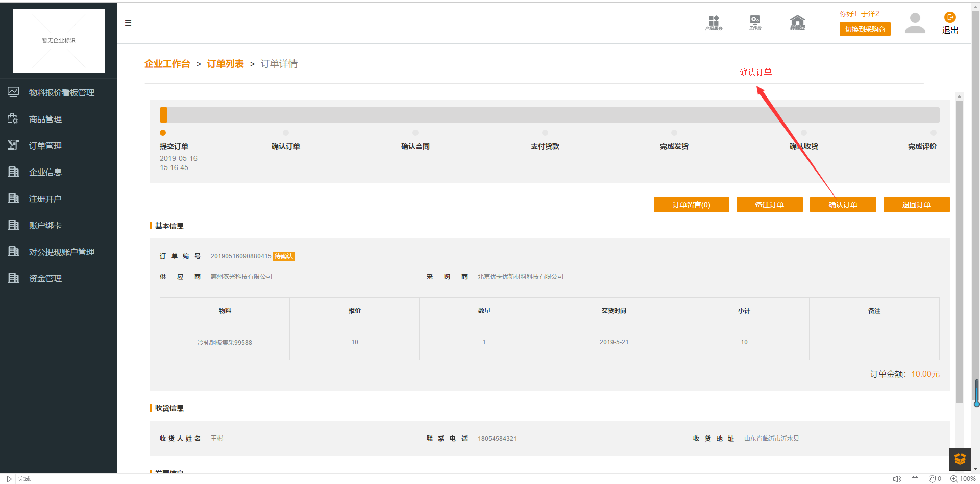
Task: Click the 账户绑卡 sidebar icon
Action: pyautogui.click(x=13, y=225)
